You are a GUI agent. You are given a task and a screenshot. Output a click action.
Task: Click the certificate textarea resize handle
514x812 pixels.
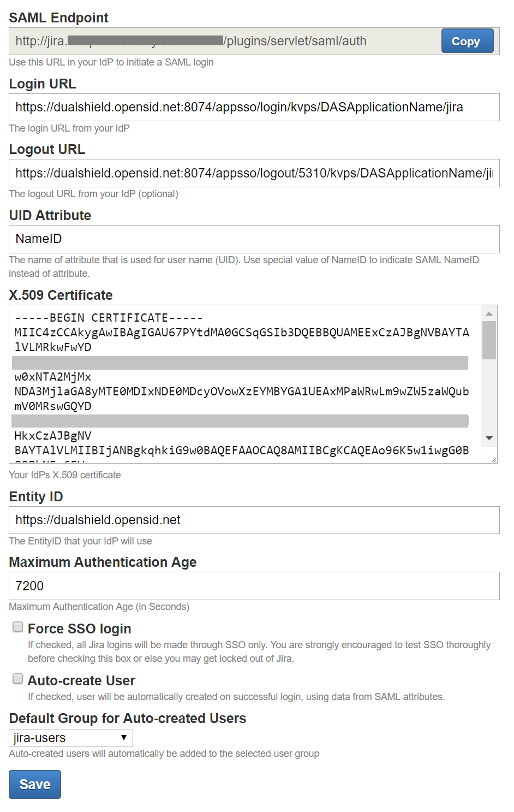(494, 460)
